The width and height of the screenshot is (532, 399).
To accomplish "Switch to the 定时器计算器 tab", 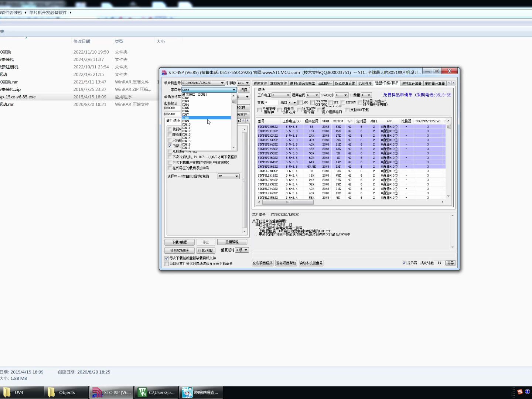I will point(435,83).
